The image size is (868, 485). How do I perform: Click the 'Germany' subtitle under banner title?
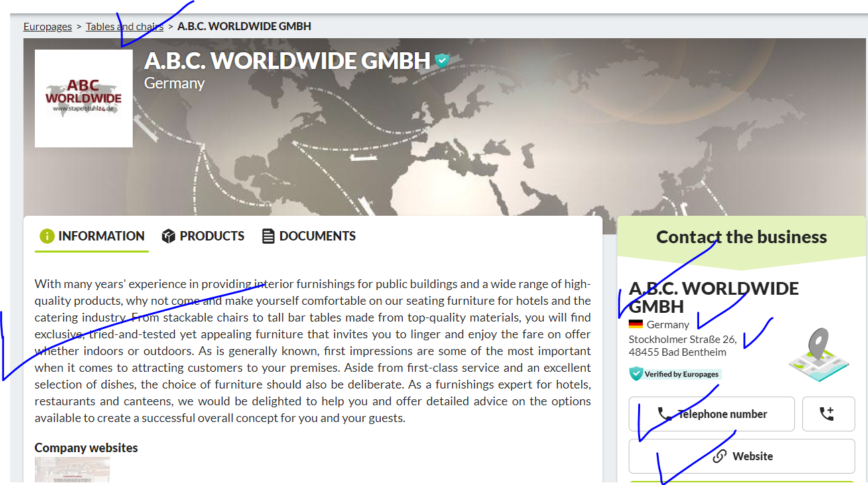tap(174, 83)
